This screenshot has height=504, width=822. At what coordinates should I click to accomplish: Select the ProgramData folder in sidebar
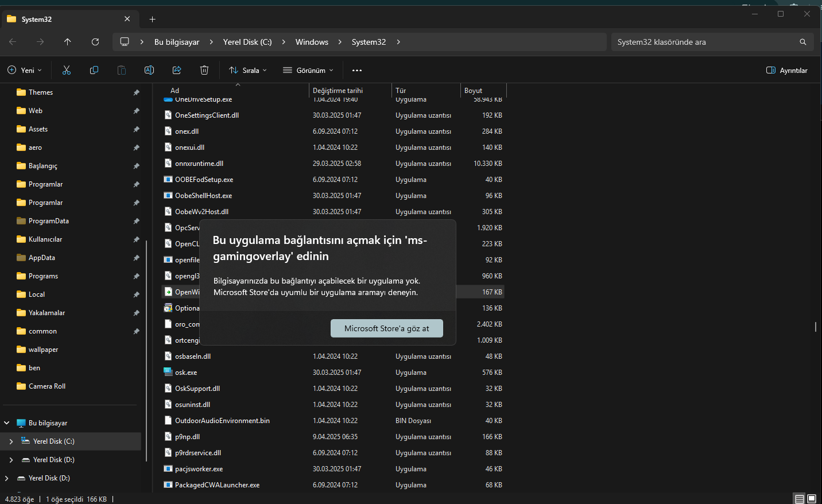pos(49,221)
